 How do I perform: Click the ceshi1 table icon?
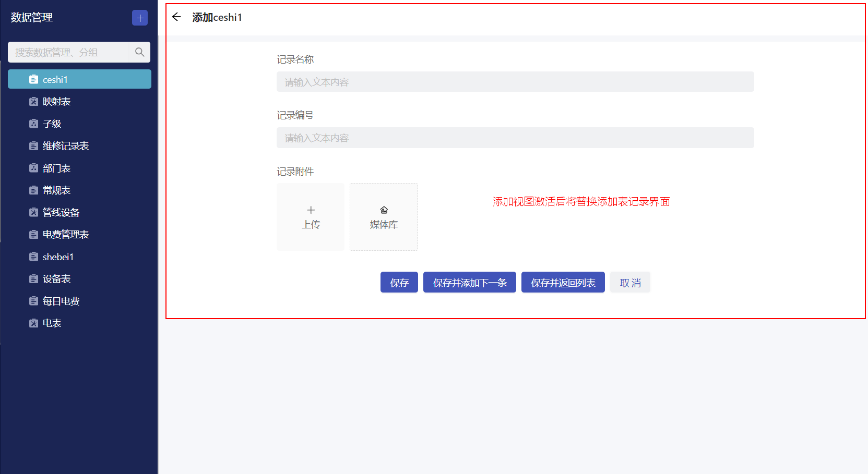click(33, 79)
